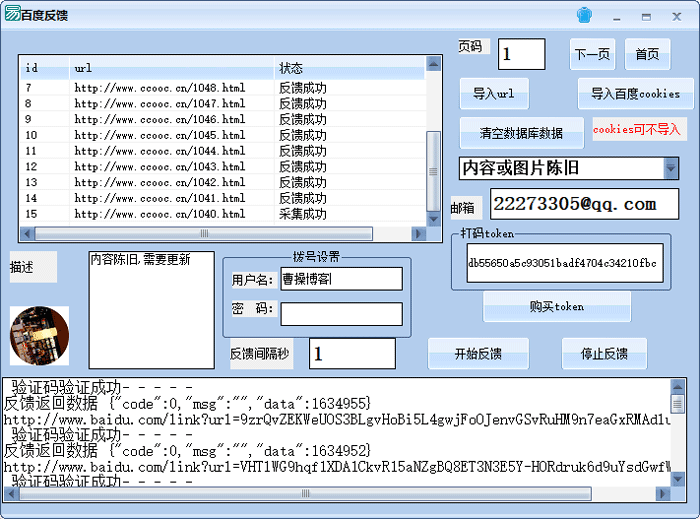This screenshot has width=700, height=519.
Task: Click the url list scroll-down arrow
Action: tap(433, 219)
